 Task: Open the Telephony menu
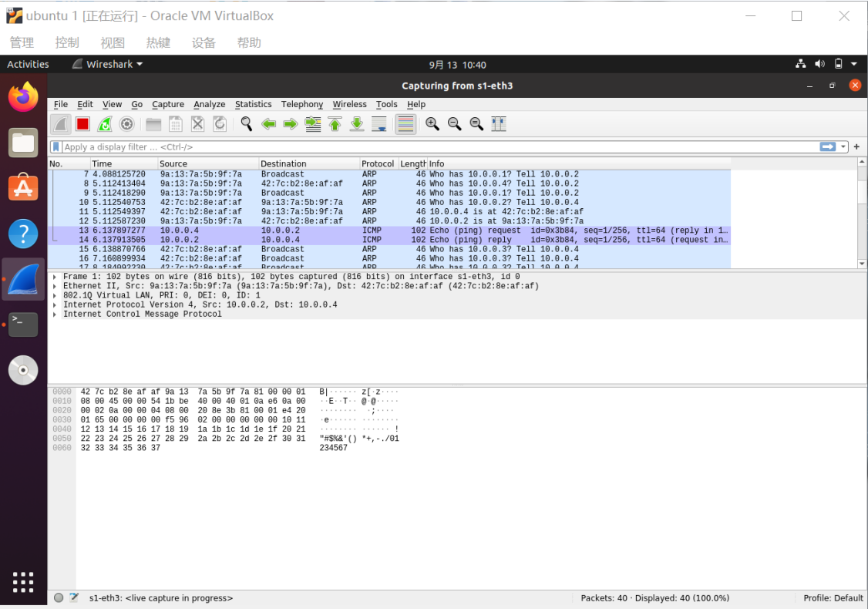tap(301, 104)
